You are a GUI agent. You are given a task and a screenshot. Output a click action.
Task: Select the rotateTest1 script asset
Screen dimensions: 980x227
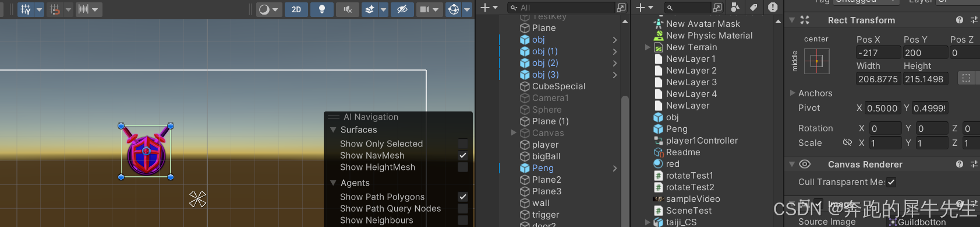(689, 176)
